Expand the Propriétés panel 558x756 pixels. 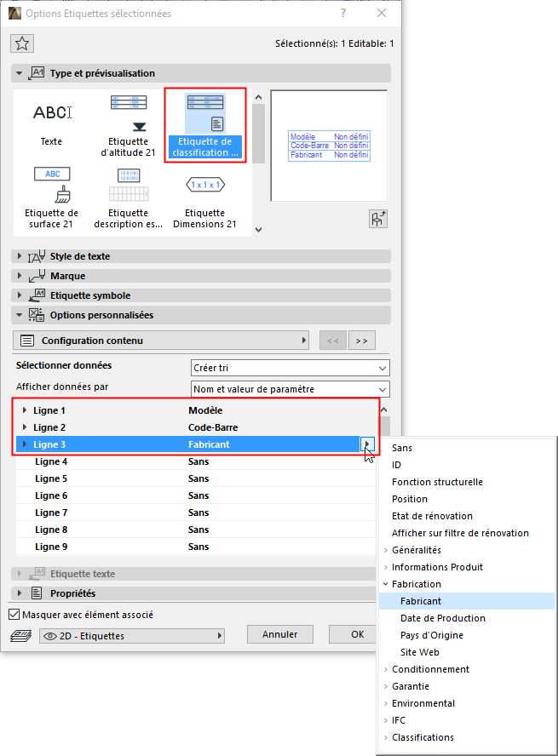click(20, 593)
